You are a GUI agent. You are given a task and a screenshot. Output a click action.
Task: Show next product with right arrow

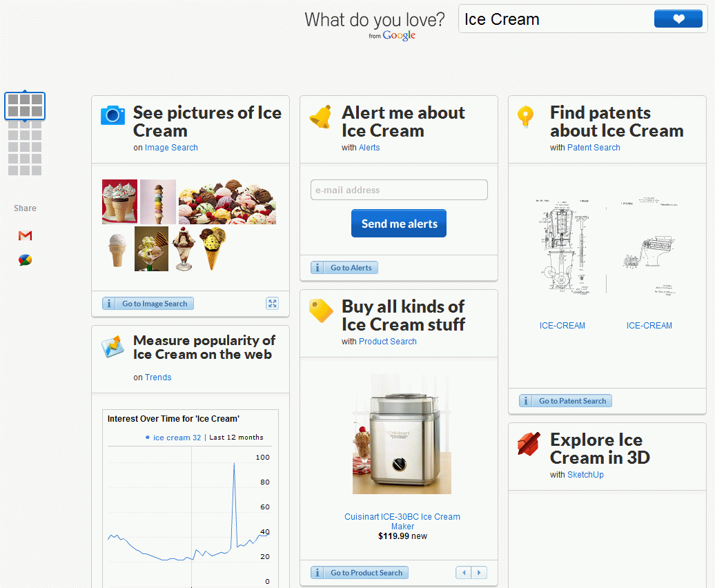tap(479, 573)
